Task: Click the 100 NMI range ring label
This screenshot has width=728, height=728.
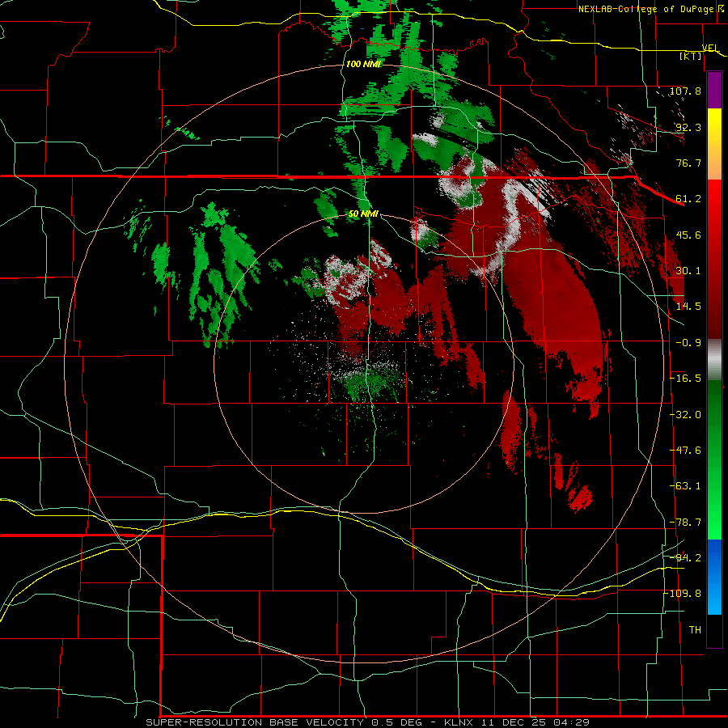Action: tap(363, 64)
